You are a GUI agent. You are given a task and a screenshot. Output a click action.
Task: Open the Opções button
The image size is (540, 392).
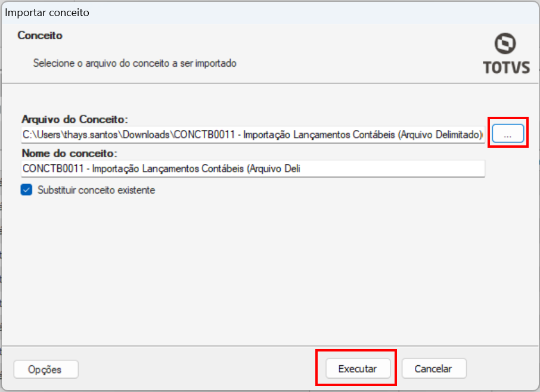tap(46, 369)
